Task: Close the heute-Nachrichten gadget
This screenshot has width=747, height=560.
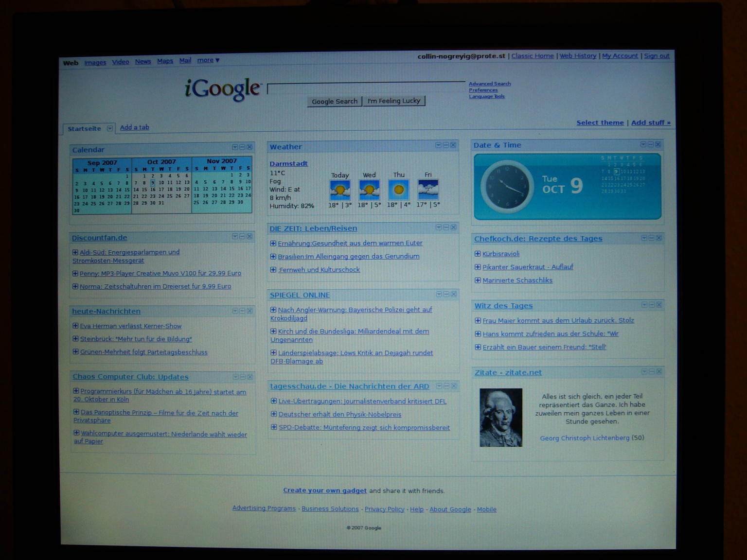Action: (249, 311)
